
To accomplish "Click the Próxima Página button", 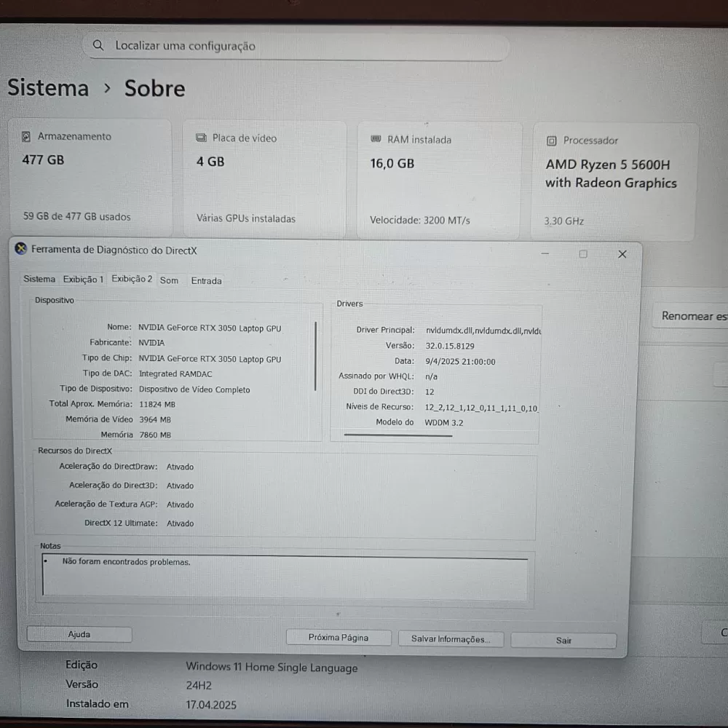I will [339, 638].
